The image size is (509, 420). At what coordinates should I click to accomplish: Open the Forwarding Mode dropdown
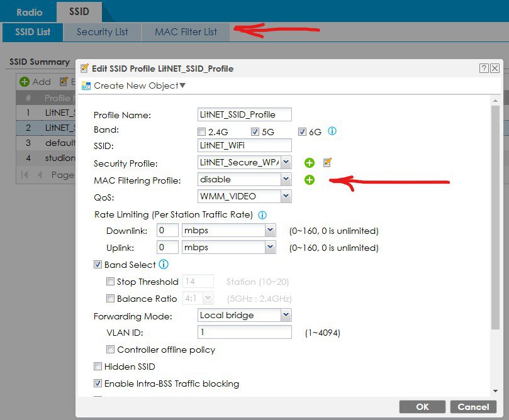286,315
